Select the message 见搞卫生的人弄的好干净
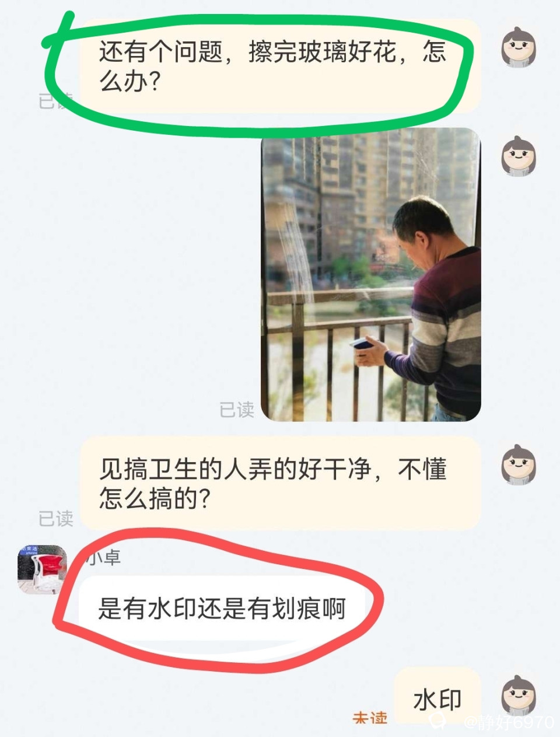The height and width of the screenshot is (737, 560). point(281,483)
